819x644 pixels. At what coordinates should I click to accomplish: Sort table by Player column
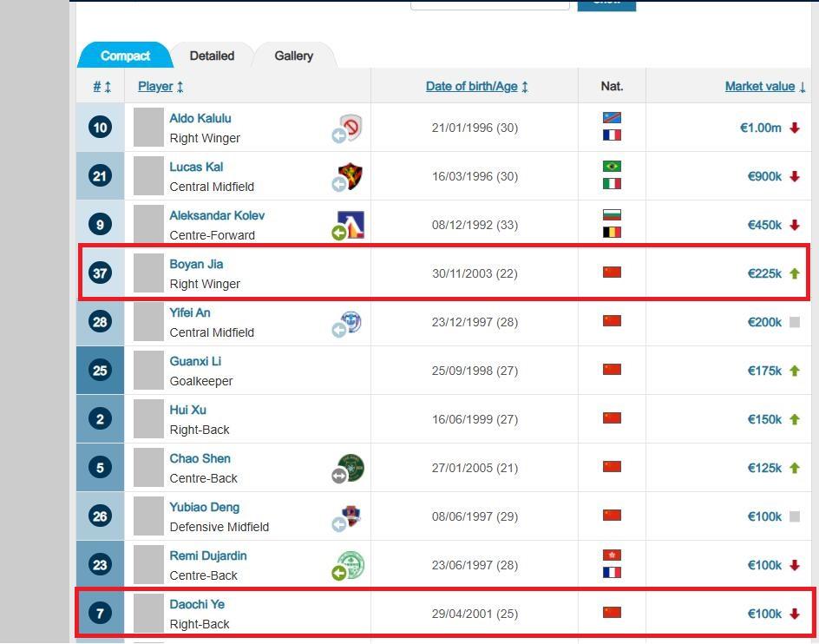161,86
